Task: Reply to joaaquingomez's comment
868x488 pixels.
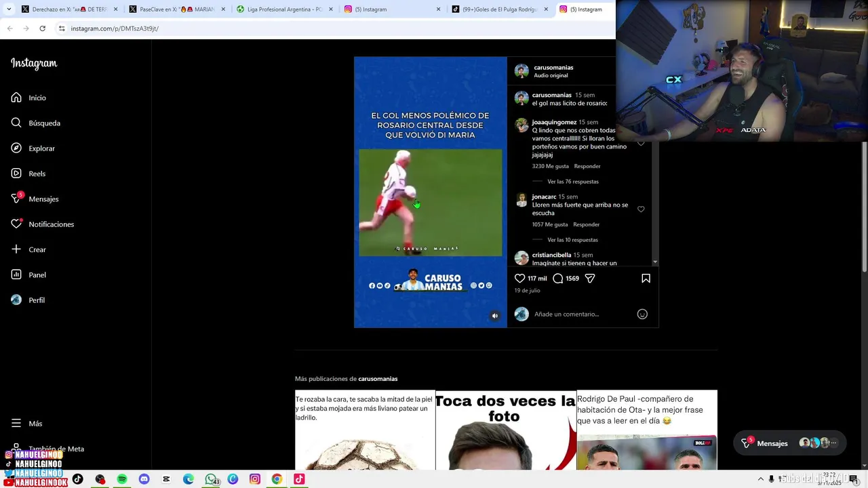Action: click(x=587, y=166)
